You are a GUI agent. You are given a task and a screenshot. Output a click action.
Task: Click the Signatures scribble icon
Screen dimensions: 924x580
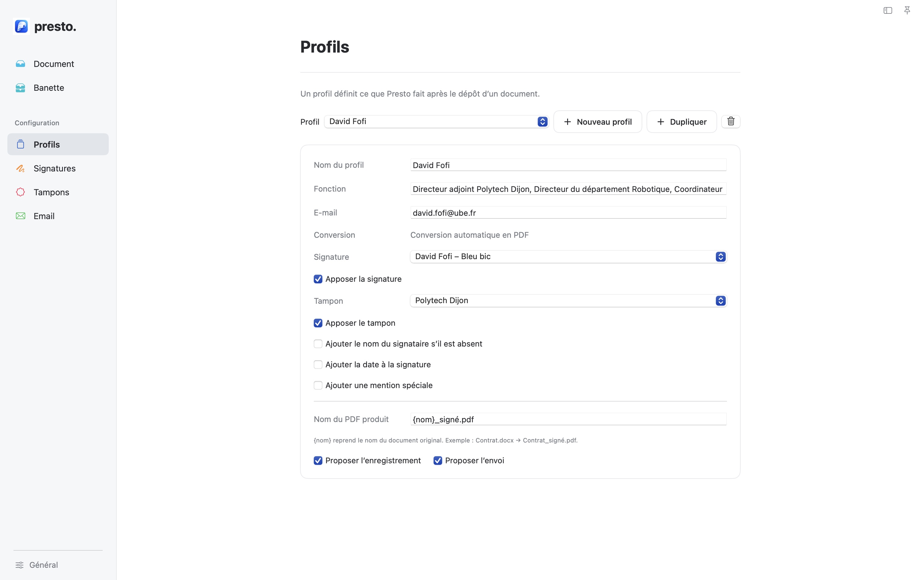pyautogui.click(x=20, y=168)
